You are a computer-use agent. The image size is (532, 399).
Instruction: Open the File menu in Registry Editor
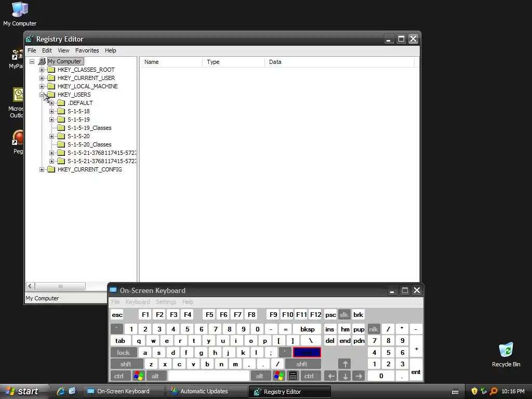tap(32, 50)
